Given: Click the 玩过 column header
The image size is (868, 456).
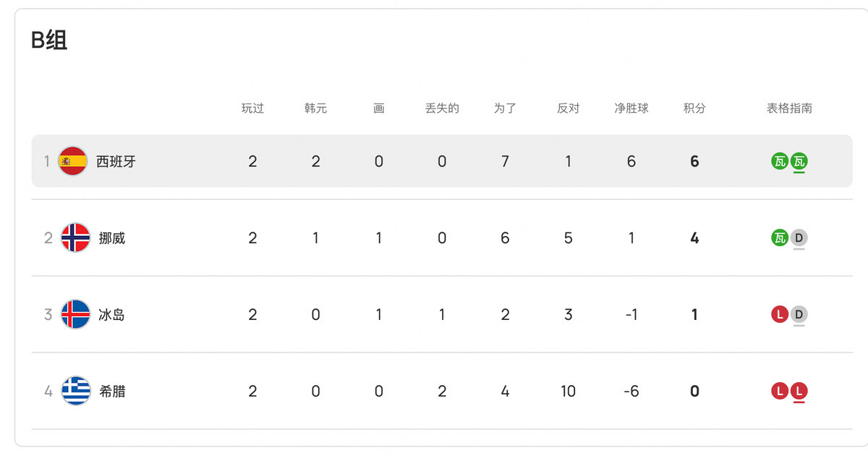Looking at the screenshot, I should point(252,109).
